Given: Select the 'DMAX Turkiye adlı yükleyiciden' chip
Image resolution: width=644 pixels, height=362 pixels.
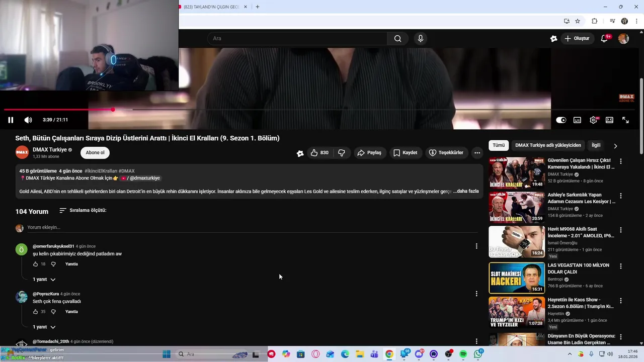Looking at the screenshot, I should [548, 145].
